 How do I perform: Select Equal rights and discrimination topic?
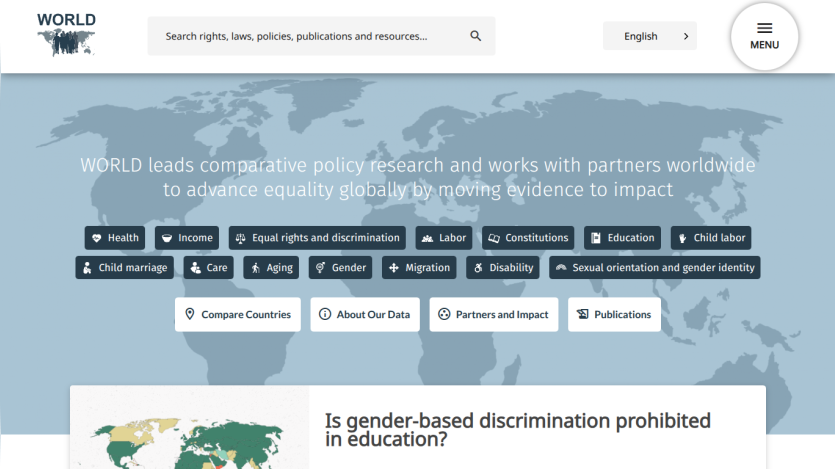tap(317, 238)
